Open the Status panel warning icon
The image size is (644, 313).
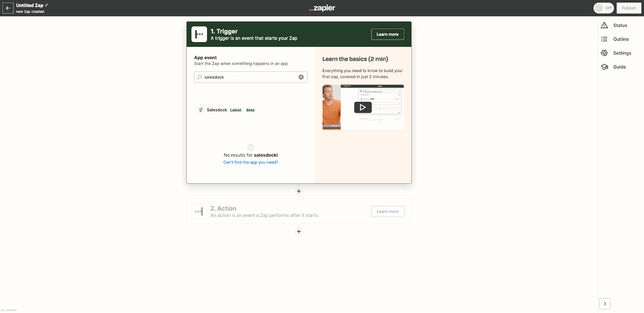point(604,25)
